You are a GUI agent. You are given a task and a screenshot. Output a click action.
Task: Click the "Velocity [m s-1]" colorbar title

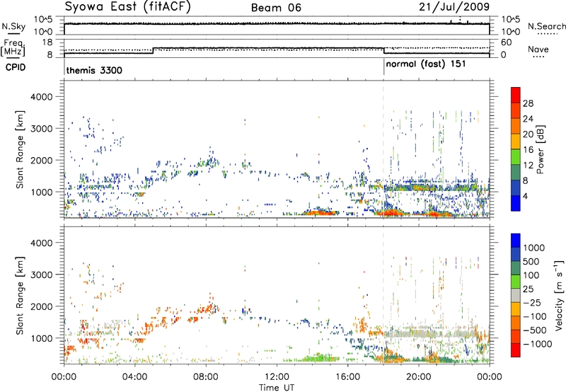[559, 295]
